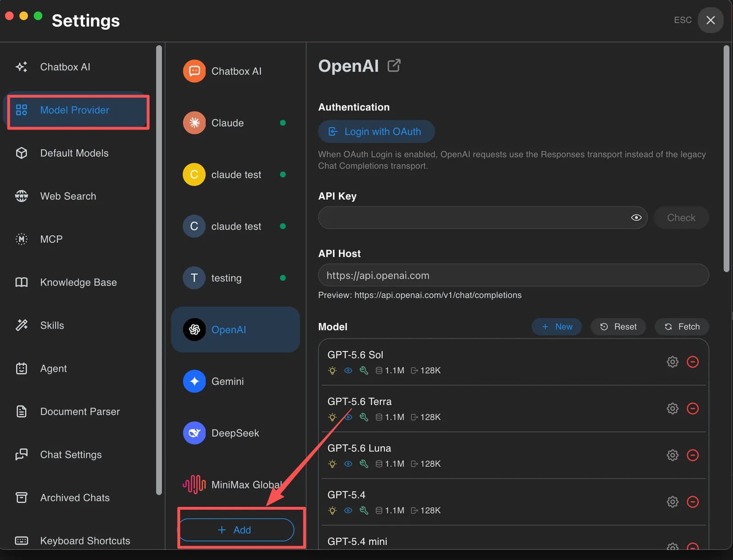Image resolution: width=733 pixels, height=560 pixels.
Task: Click the Check API key button
Action: 681,218
